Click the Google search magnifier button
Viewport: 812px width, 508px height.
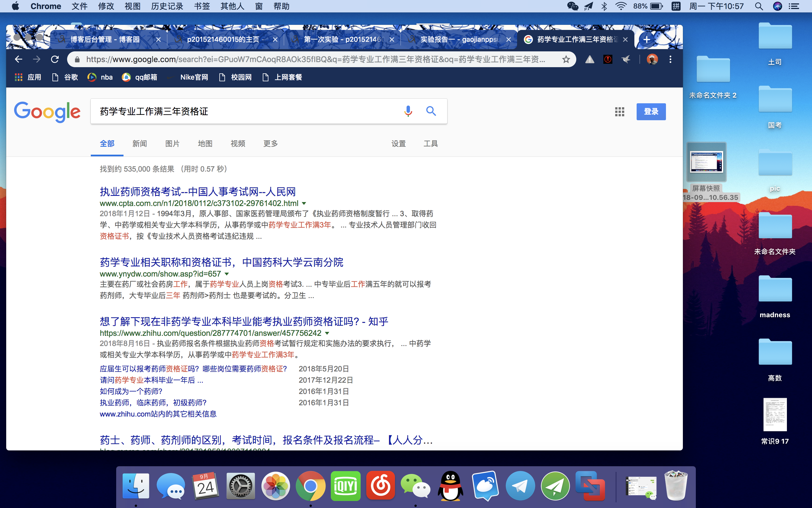tap(431, 111)
